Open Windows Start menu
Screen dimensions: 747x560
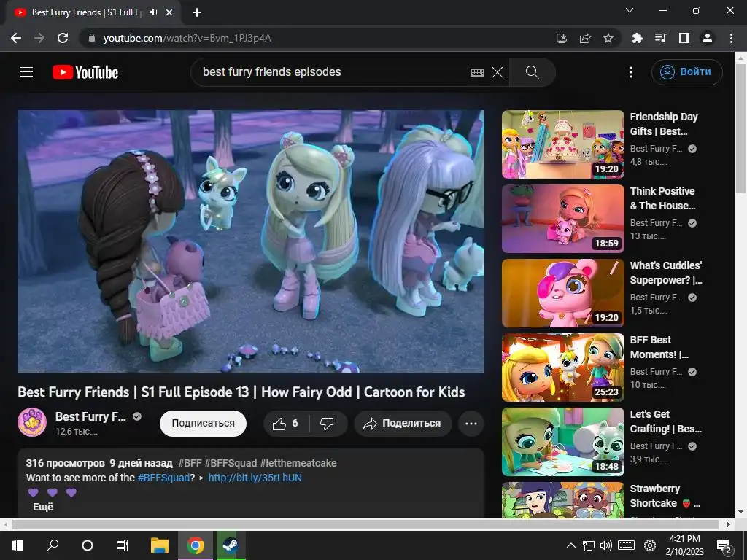click(18, 545)
